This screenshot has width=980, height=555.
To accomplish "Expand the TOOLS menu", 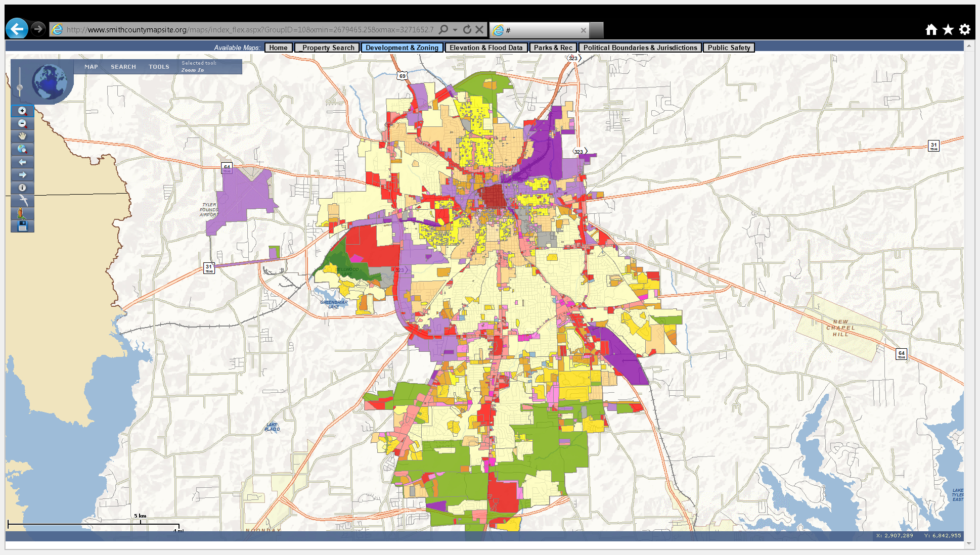I will (159, 67).
